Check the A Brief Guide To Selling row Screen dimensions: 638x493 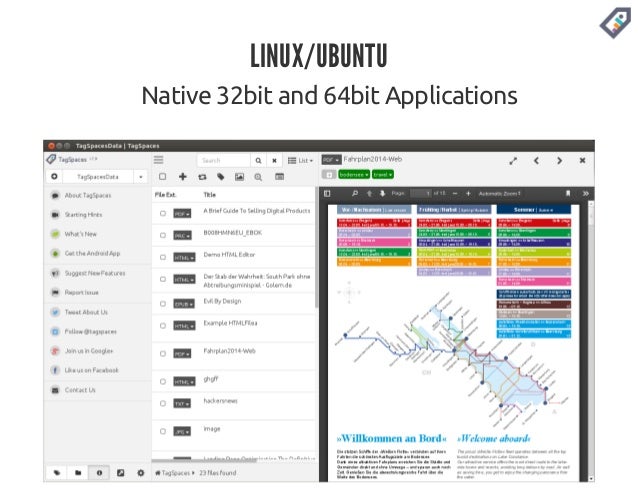163,213
